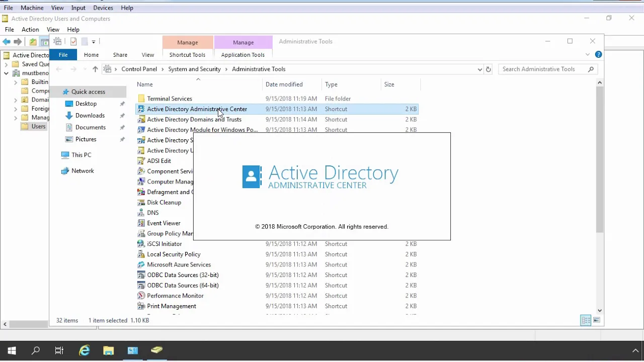644x362 pixels.
Task: Open the Devices menu in VM menu bar
Action: pyautogui.click(x=103, y=8)
